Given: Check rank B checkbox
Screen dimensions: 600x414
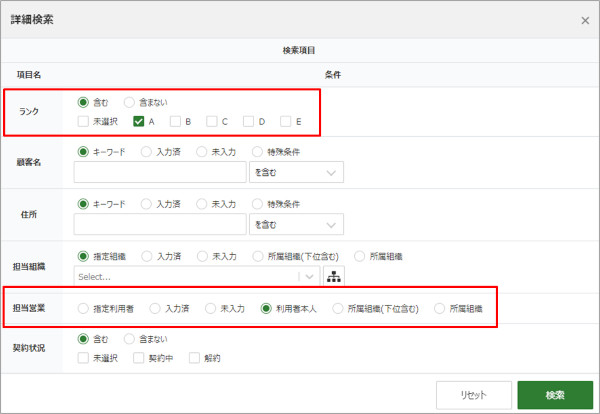Looking at the screenshot, I should click(x=175, y=122).
